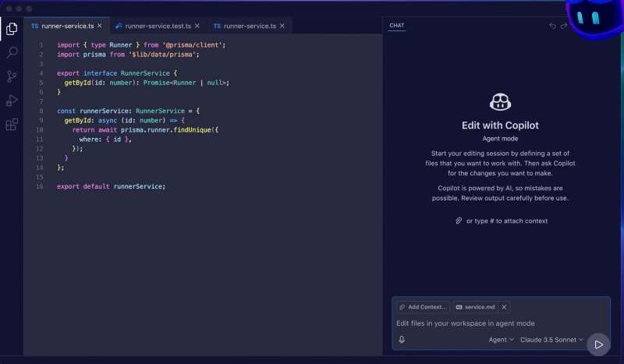Click the paperclip attach context icon
The height and width of the screenshot is (364, 624).
[x=459, y=221]
